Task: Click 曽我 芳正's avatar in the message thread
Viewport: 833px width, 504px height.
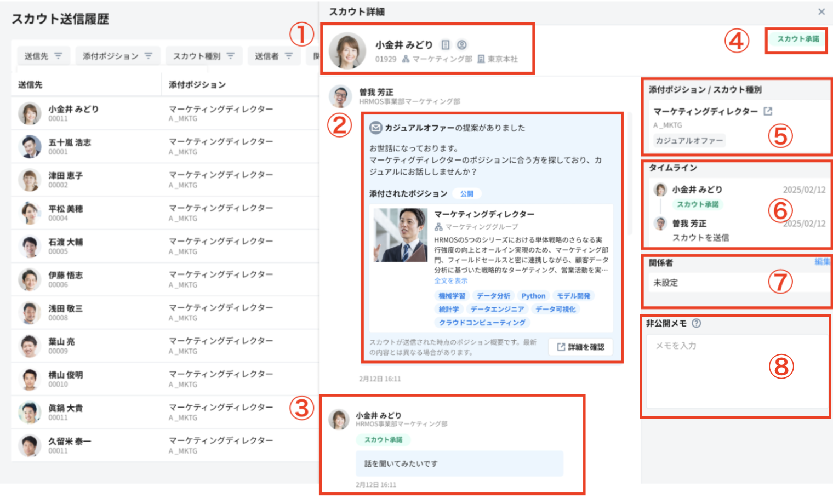Action: click(340, 96)
